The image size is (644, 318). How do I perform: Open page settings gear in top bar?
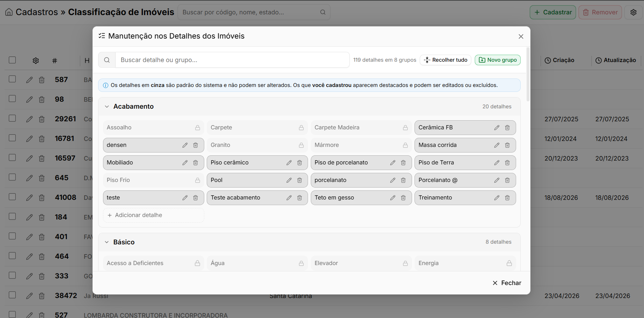(x=633, y=12)
